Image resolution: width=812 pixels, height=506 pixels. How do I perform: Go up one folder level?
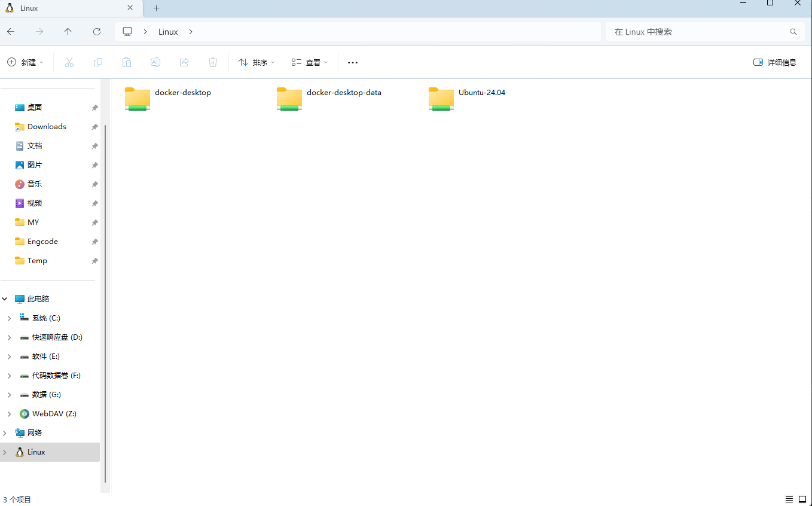(x=68, y=32)
